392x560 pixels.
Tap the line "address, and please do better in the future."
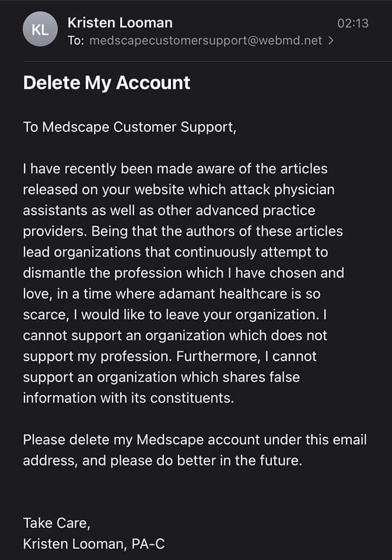pyautogui.click(x=163, y=461)
